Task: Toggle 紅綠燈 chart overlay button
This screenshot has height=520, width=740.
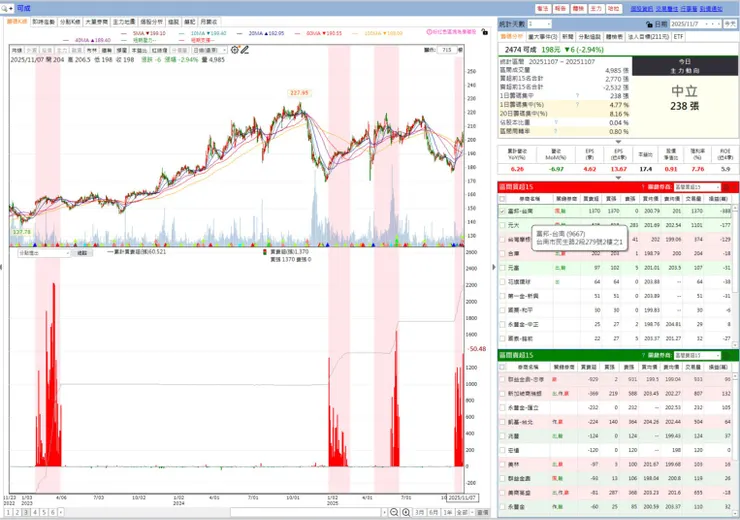Action: pyautogui.click(x=159, y=50)
